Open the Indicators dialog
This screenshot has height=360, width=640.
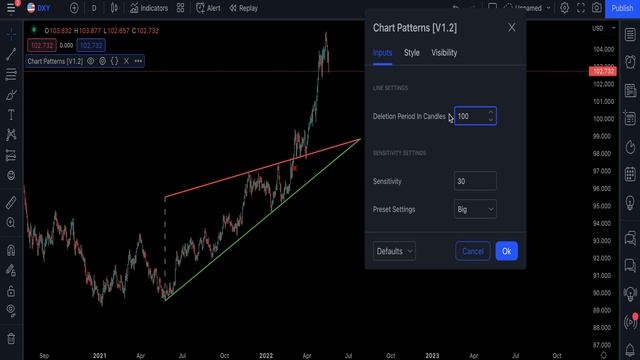click(149, 8)
